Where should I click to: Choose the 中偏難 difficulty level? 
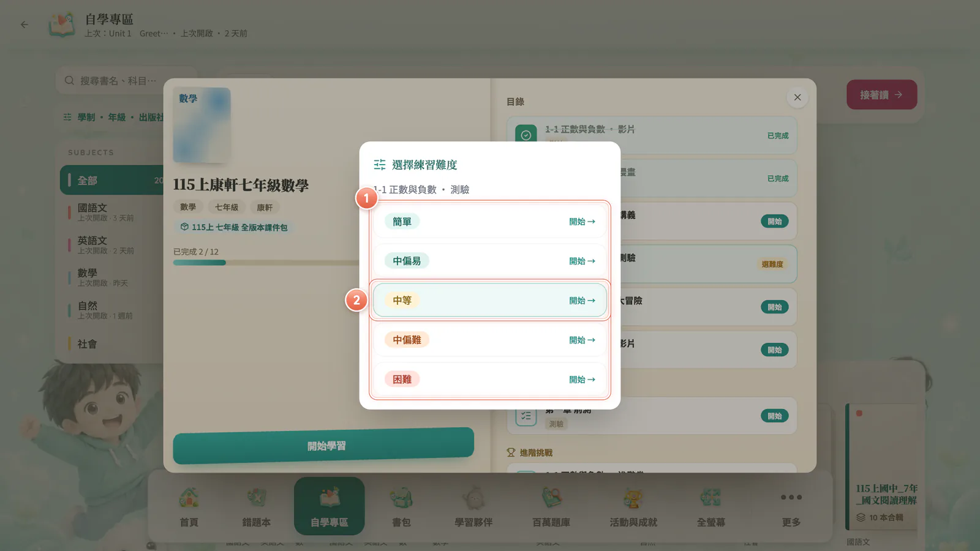[489, 340]
